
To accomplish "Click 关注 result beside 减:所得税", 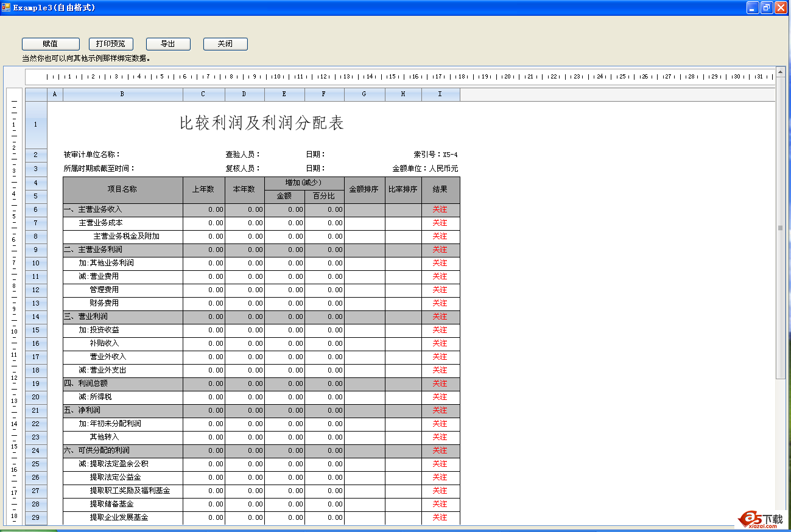I will (440, 397).
